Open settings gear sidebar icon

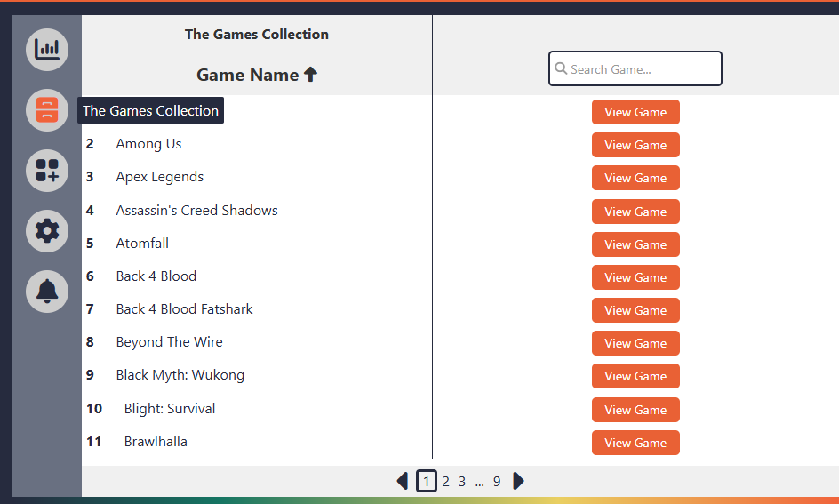[47, 231]
